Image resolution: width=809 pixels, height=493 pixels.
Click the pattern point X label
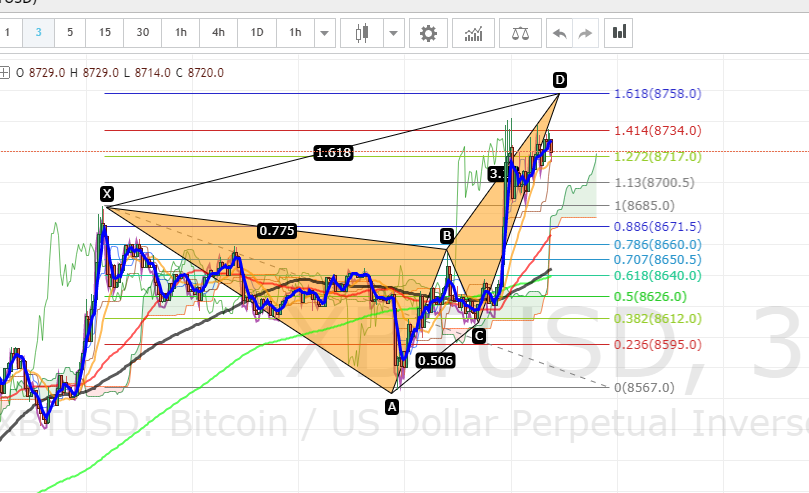(x=107, y=194)
